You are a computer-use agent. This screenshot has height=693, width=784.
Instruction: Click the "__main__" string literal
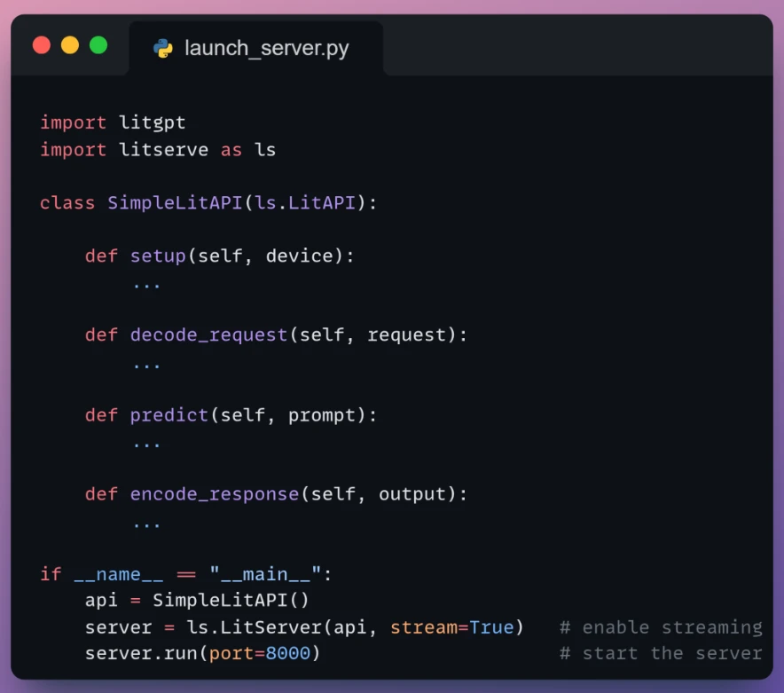pos(265,574)
